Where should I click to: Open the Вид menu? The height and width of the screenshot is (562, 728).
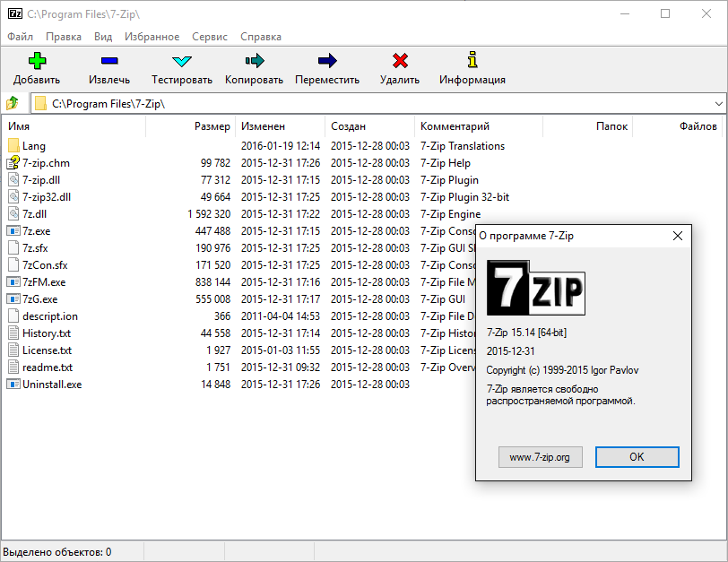pyautogui.click(x=103, y=37)
